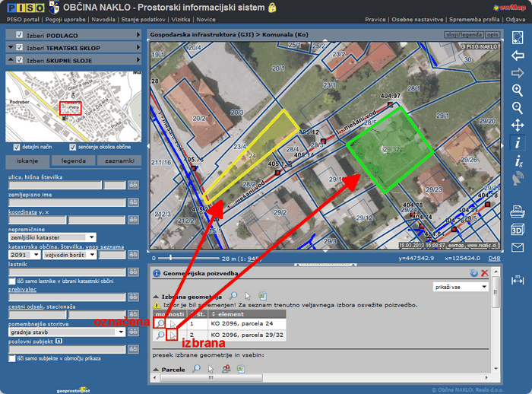Toggle 'senčenje okolice občine' checkbox
This screenshot has width=532, height=394.
coord(73,147)
